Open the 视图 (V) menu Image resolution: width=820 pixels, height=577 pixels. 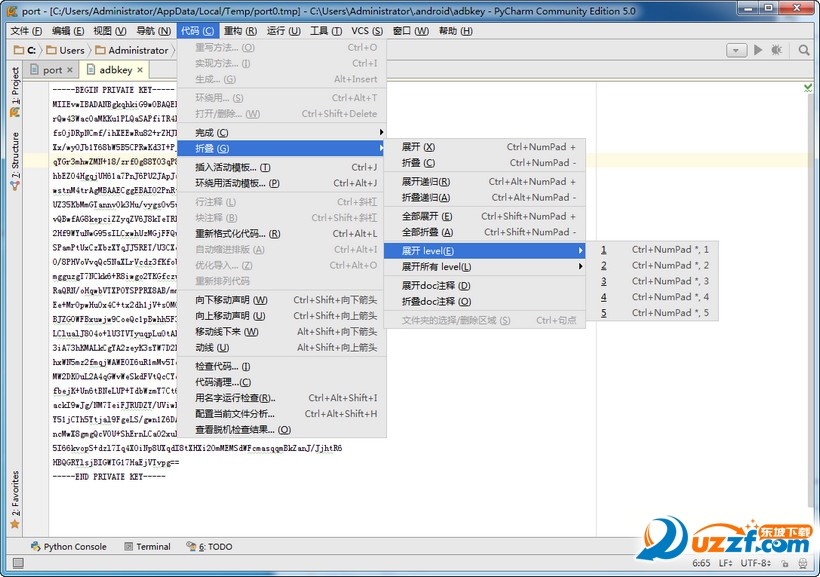tap(110, 31)
